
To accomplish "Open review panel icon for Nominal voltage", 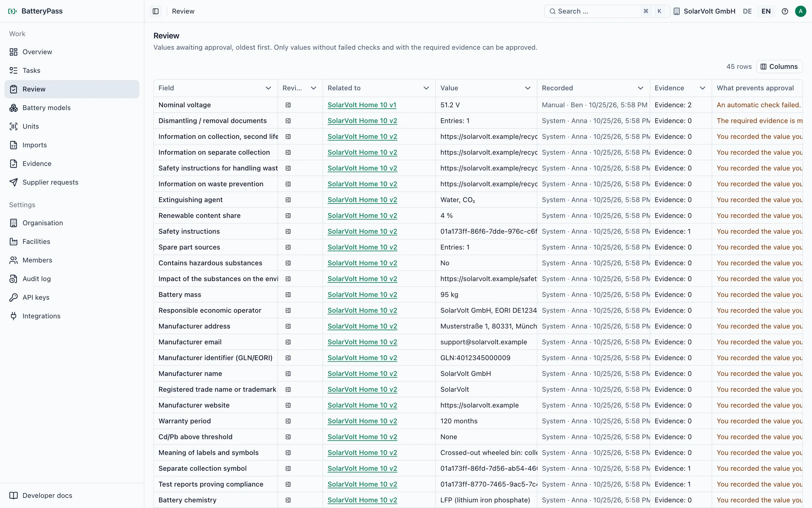I will (288, 105).
